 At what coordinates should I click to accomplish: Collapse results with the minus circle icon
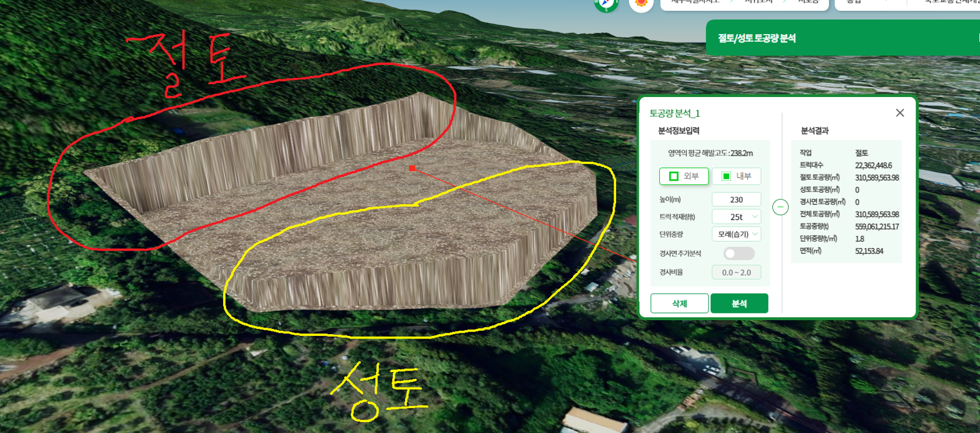click(x=780, y=208)
